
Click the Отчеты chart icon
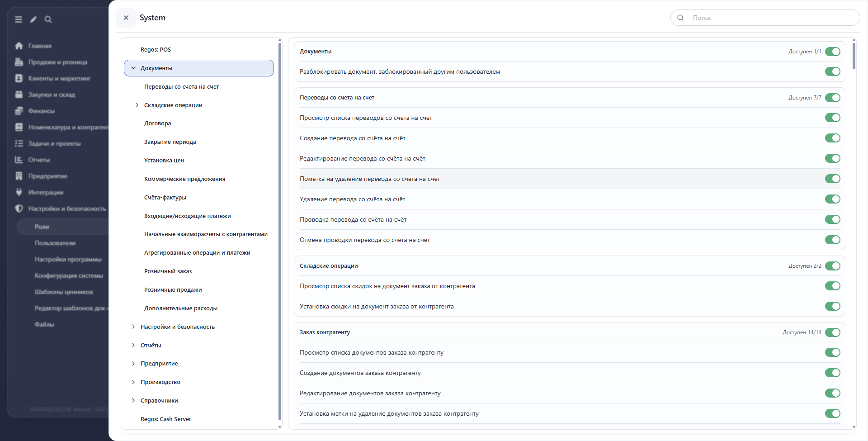click(x=19, y=160)
